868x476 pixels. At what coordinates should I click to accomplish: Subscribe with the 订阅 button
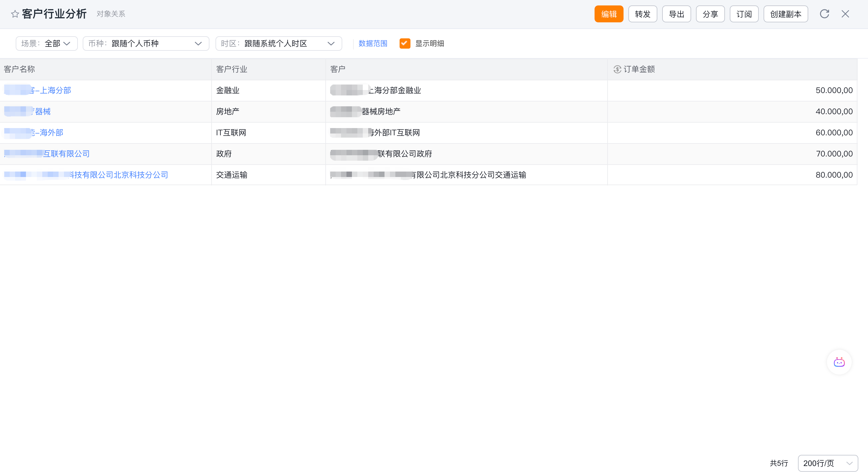744,14
